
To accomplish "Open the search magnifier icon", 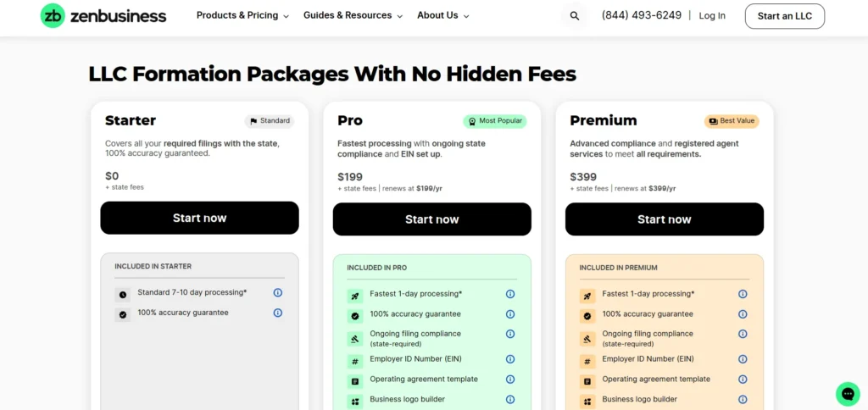I will [x=575, y=16].
